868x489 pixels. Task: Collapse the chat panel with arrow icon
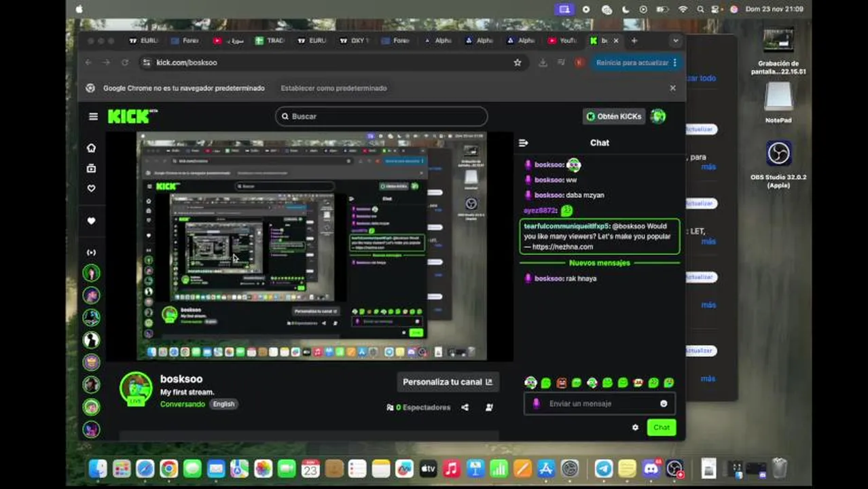click(x=523, y=143)
